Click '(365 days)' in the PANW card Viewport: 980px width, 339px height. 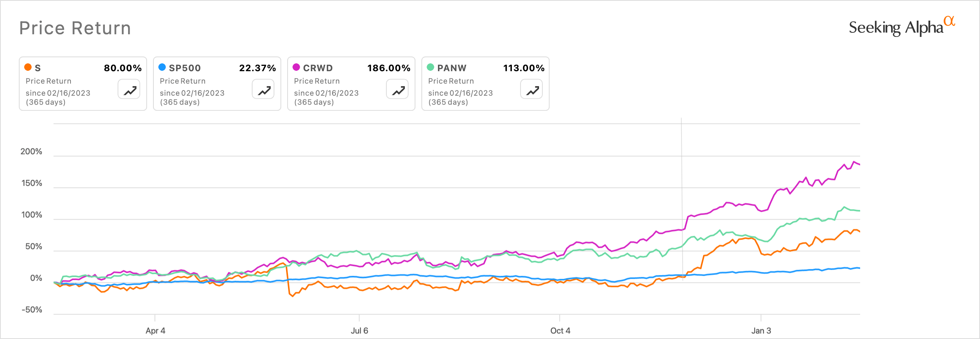pos(448,102)
